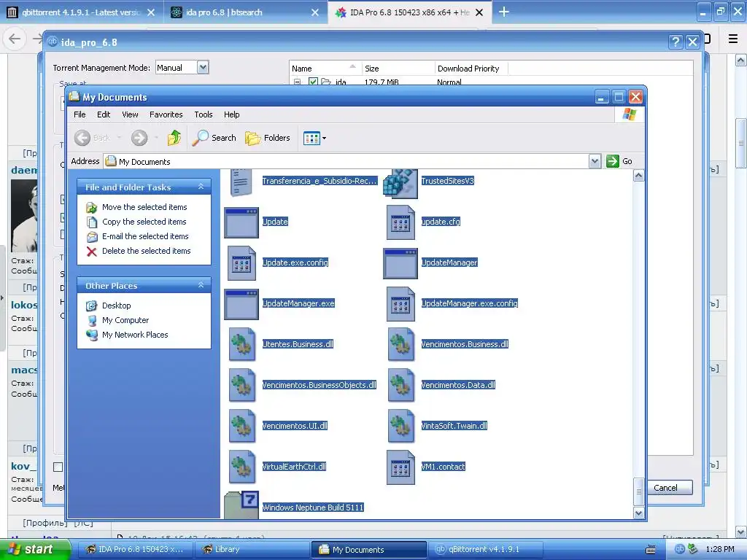Click the help question button in ida_pro_6.8 dialog

pos(675,42)
